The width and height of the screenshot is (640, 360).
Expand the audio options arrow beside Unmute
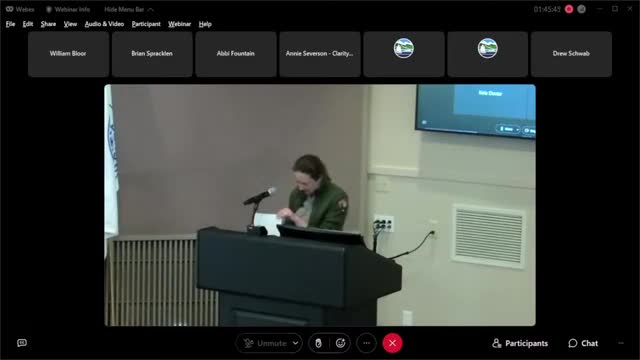296,343
